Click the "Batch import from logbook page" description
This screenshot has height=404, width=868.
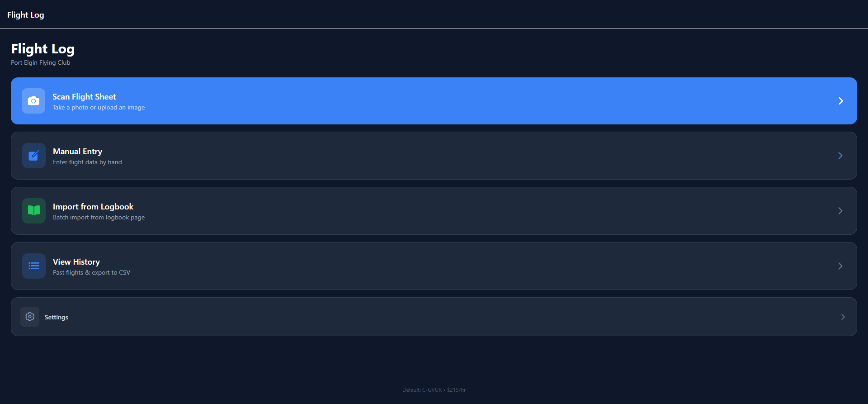tap(99, 217)
